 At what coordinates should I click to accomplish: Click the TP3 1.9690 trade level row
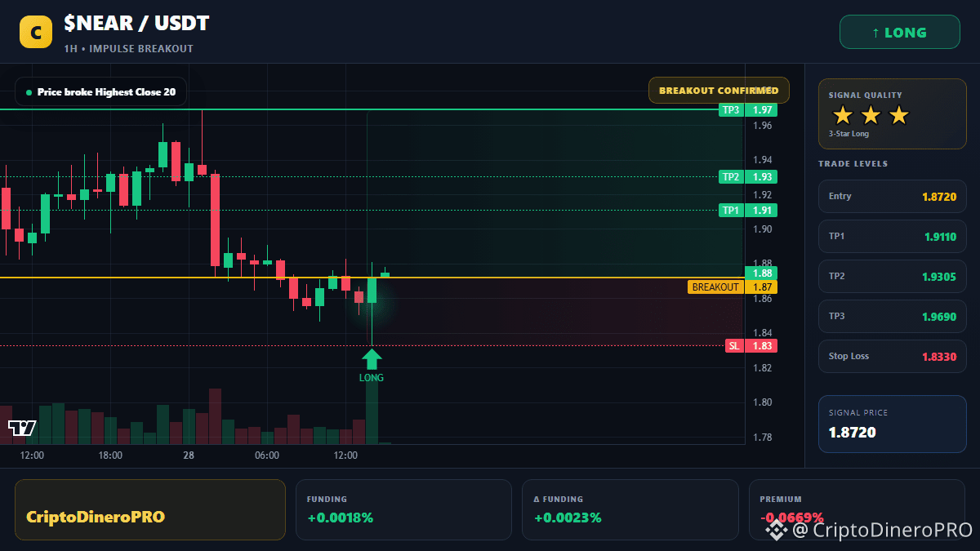click(x=893, y=316)
